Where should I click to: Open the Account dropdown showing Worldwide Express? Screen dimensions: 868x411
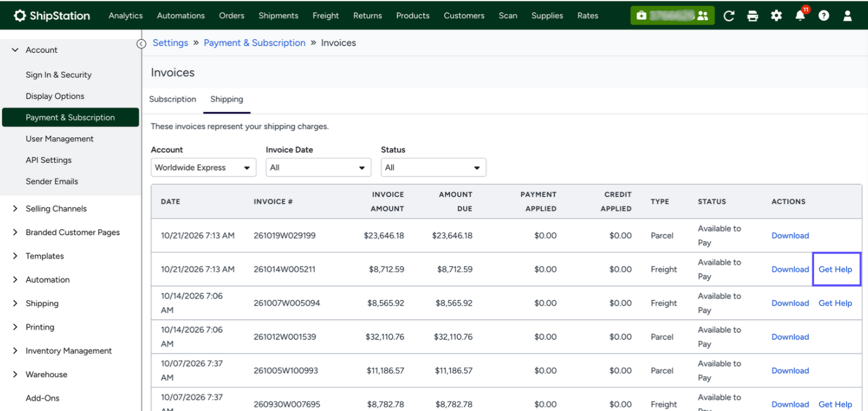[203, 168]
